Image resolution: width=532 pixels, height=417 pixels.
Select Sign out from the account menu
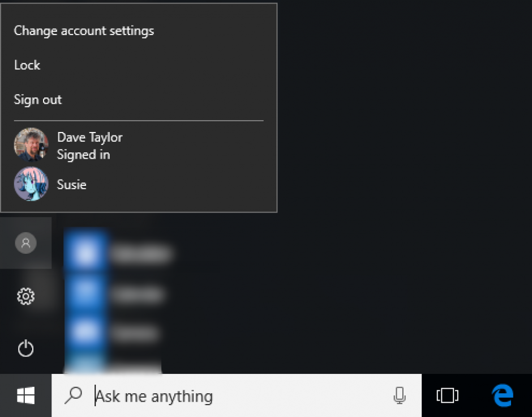click(x=37, y=100)
